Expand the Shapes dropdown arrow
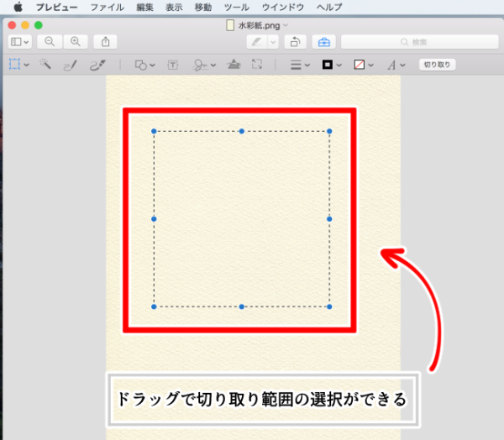The width and height of the screenshot is (504, 440). pos(152,65)
